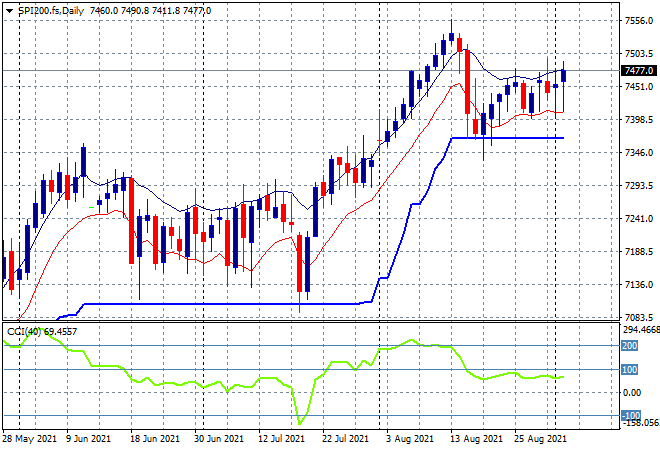Click the 100 level label on CCI
Image resolution: width=660 pixels, height=450 pixels.
pyautogui.click(x=630, y=370)
